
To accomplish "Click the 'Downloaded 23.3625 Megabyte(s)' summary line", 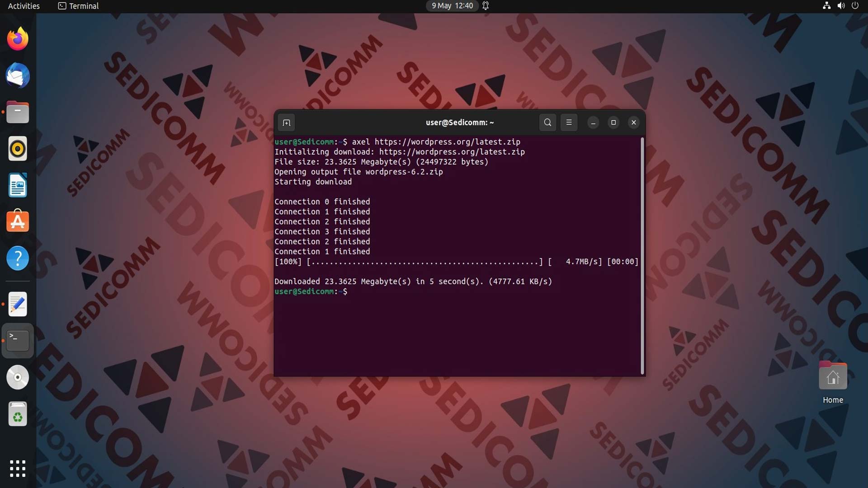I will point(413,282).
